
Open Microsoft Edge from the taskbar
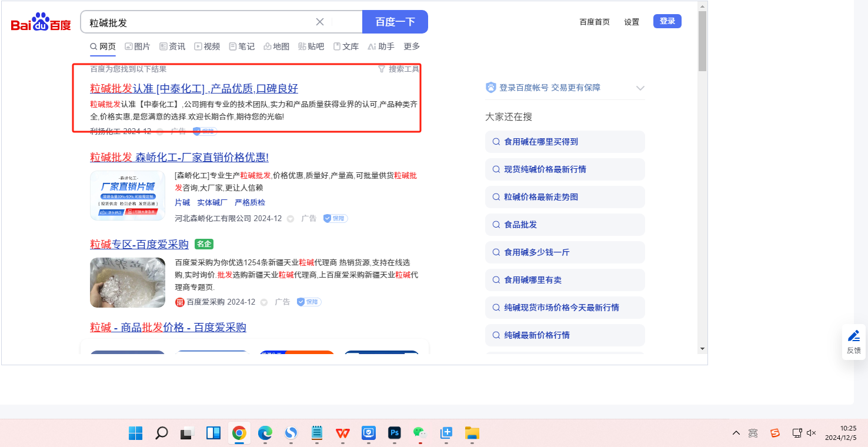pyautogui.click(x=265, y=433)
